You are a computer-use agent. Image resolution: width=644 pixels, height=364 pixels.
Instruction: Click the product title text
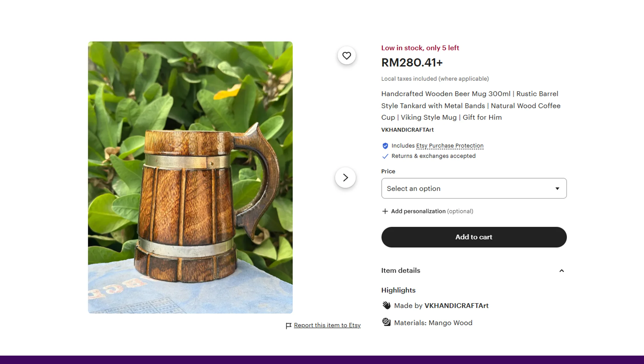tap(470, 105)
